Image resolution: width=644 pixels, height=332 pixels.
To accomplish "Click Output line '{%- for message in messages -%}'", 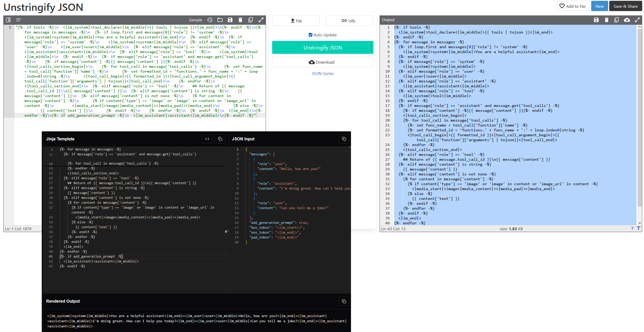I will point(429,42).
